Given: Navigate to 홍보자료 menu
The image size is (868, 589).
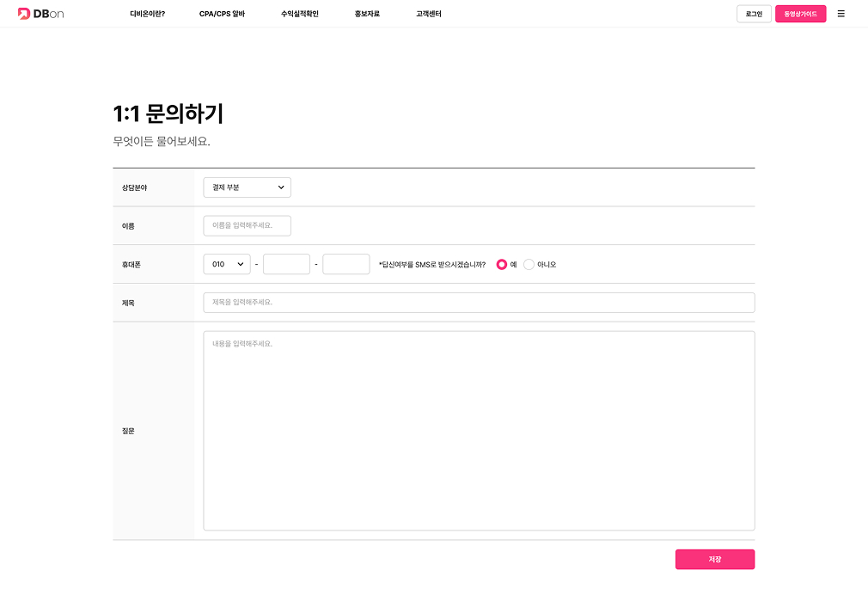Looking at the screenshot, I should coord(367,15).
